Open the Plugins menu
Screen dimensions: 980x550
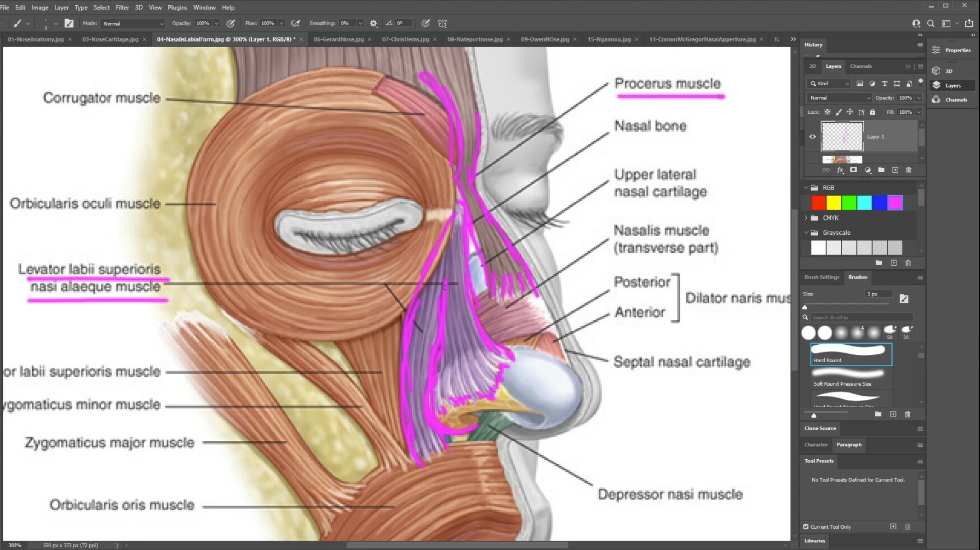pyautogui.click(x=177, y=7)
